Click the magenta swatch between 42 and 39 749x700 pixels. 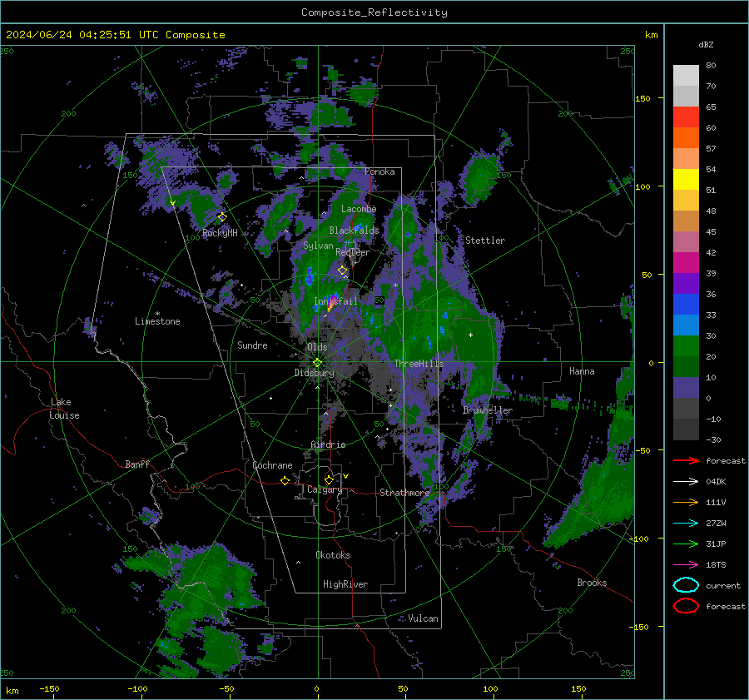686,263
